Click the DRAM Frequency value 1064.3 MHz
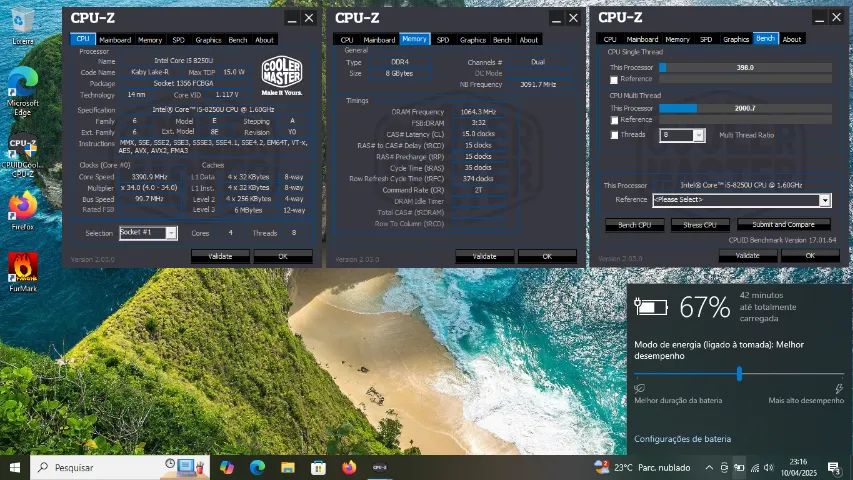 click(478, 112)
